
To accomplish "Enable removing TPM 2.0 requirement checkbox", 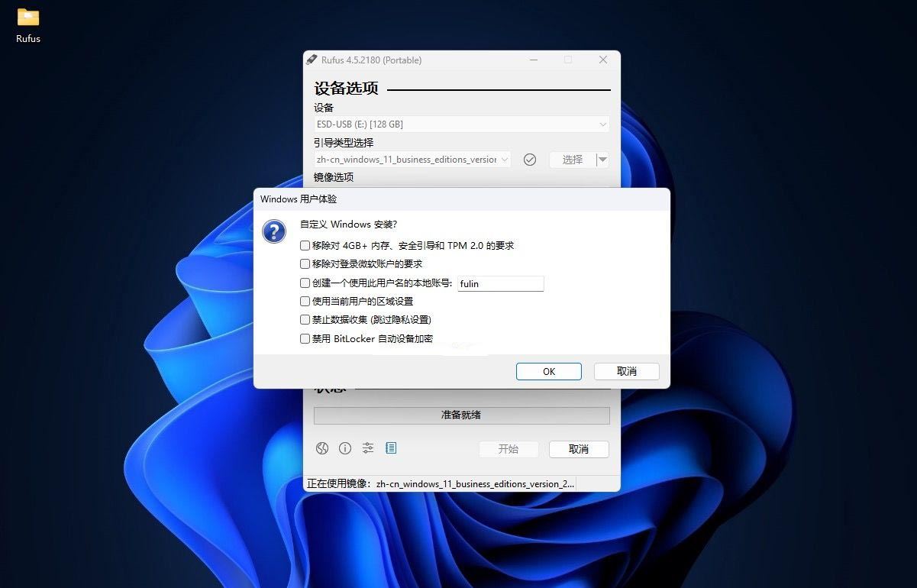I will (305, 246).
